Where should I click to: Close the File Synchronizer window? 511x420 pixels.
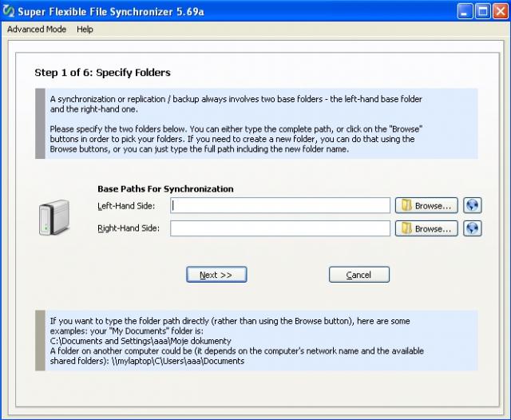point(500,11)
